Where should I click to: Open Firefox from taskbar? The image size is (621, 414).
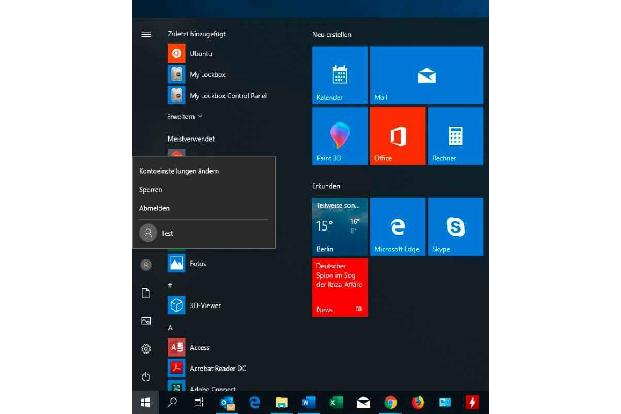point(417,403)
